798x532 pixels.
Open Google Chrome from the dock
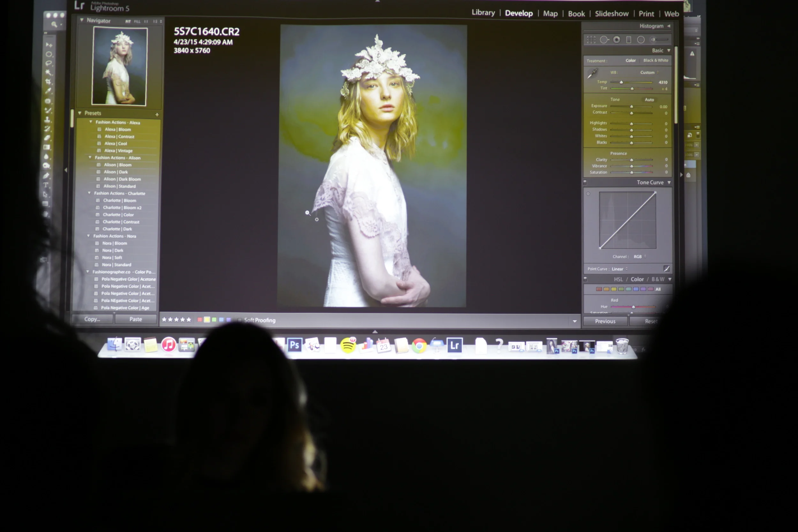click(x=419, y=346)
